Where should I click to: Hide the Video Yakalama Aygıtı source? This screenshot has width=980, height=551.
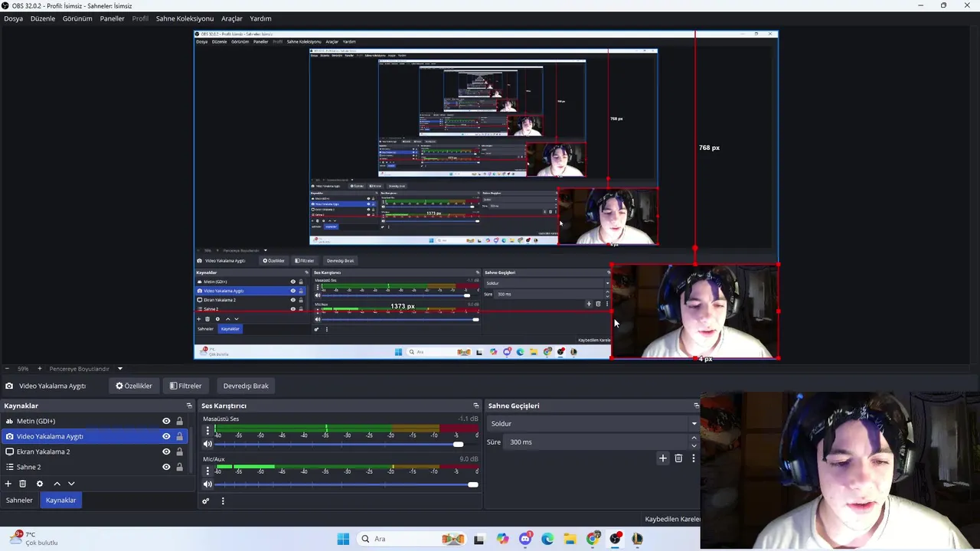coord(166,436)
